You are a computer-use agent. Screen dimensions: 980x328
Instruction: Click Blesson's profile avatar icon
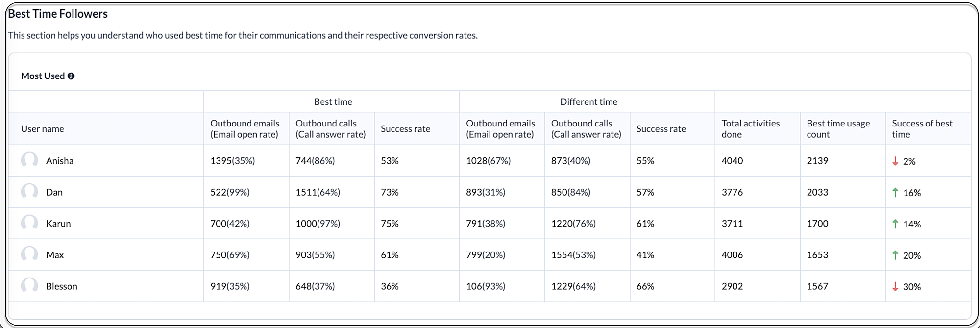(x=29, y=286)
